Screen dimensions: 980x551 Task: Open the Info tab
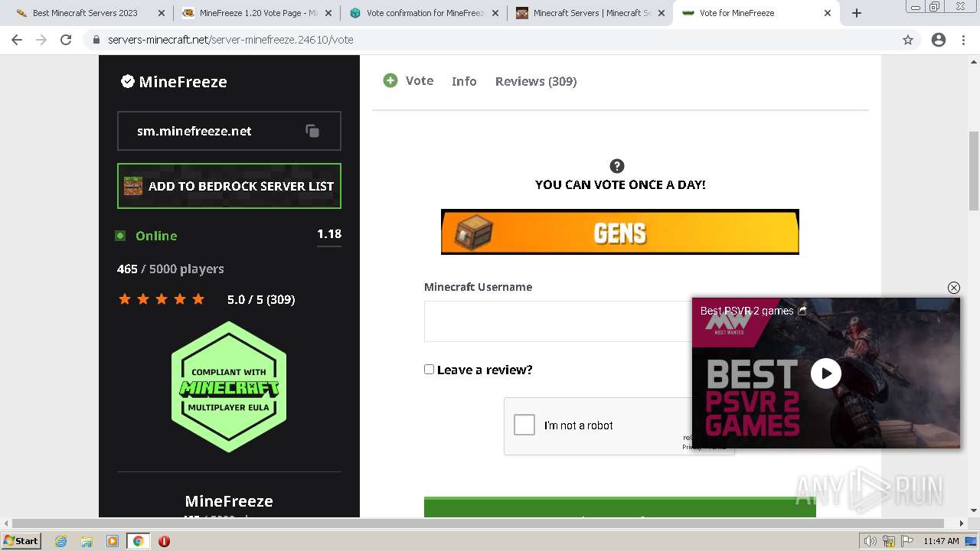pos(464,81)
